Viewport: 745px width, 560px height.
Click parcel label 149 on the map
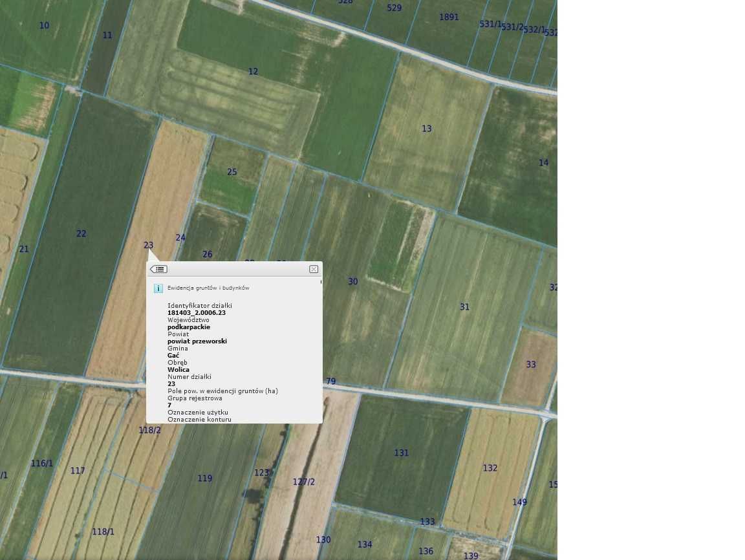point(519,502)
